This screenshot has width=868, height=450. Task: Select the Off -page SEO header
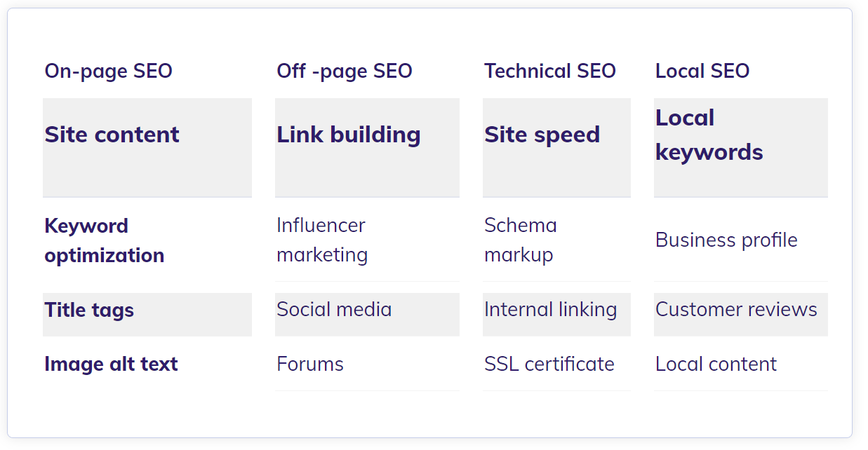pyautogui.click(x=345, y=71)
